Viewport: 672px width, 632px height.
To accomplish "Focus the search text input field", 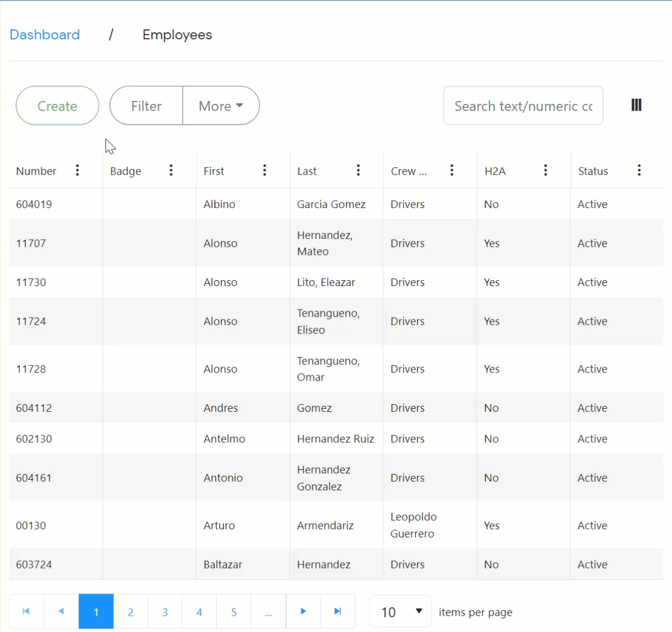I will click(523, 106).
